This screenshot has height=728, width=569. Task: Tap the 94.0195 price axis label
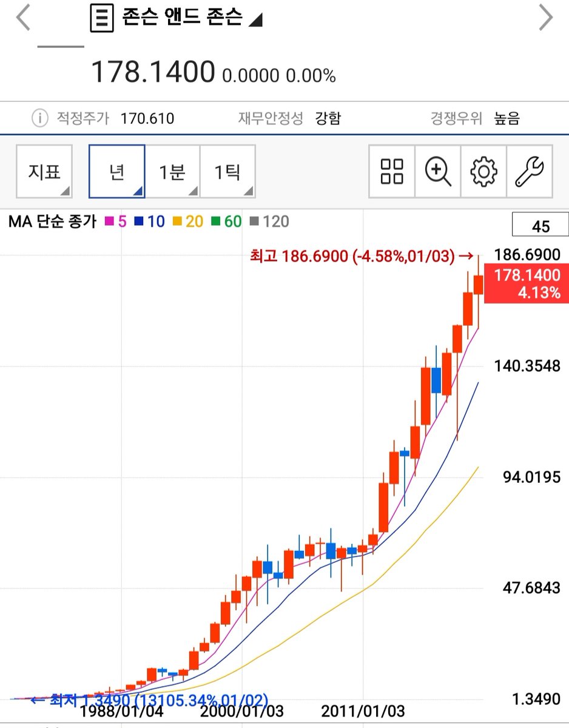click(531, 477)
